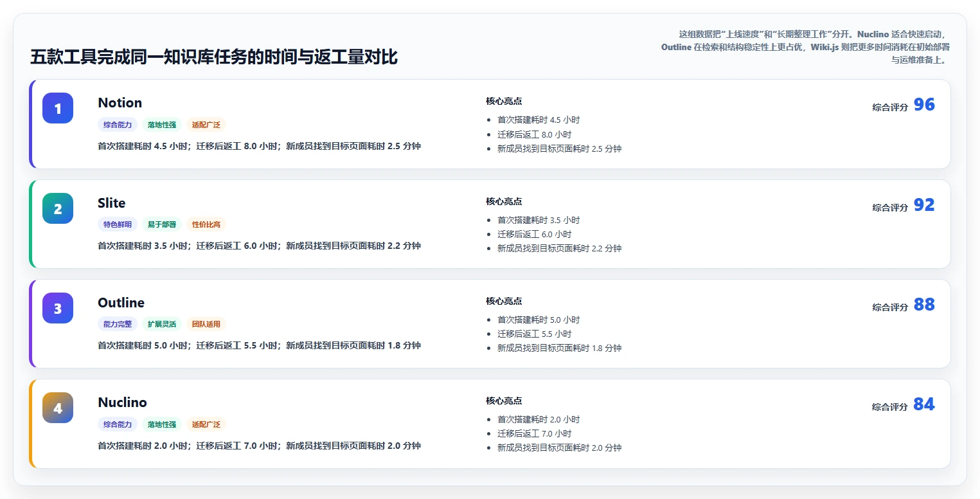Image resolution: width=980 pixels, height=499 pixels.
Task: Click the score number 92 for Slite
Action: (x=924, y=205)
